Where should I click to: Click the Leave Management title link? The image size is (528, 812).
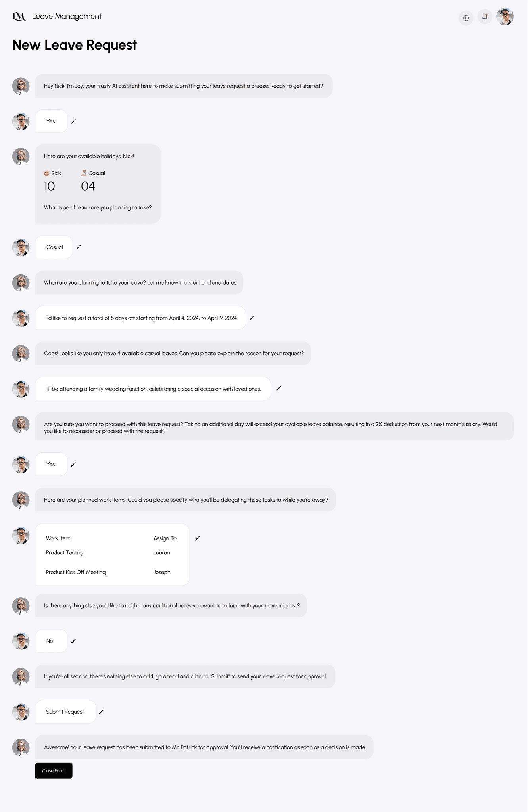(67, 16)
